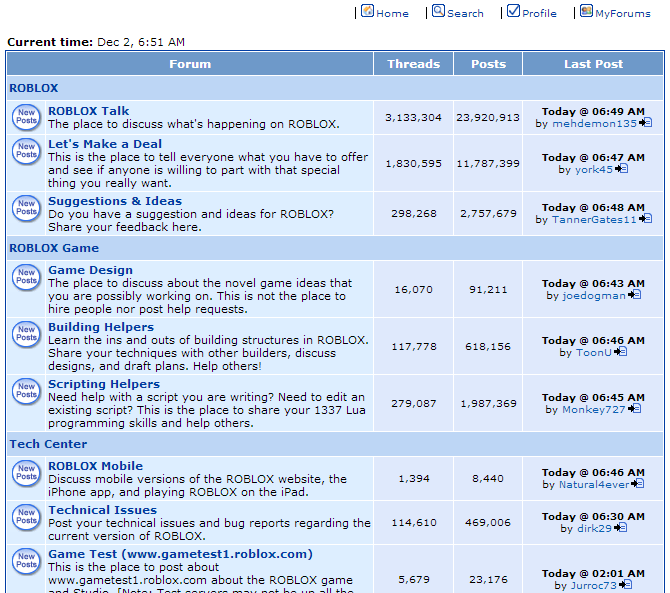View user Natural4ever's profile
670x593 pixels.
tap(594, 484)
